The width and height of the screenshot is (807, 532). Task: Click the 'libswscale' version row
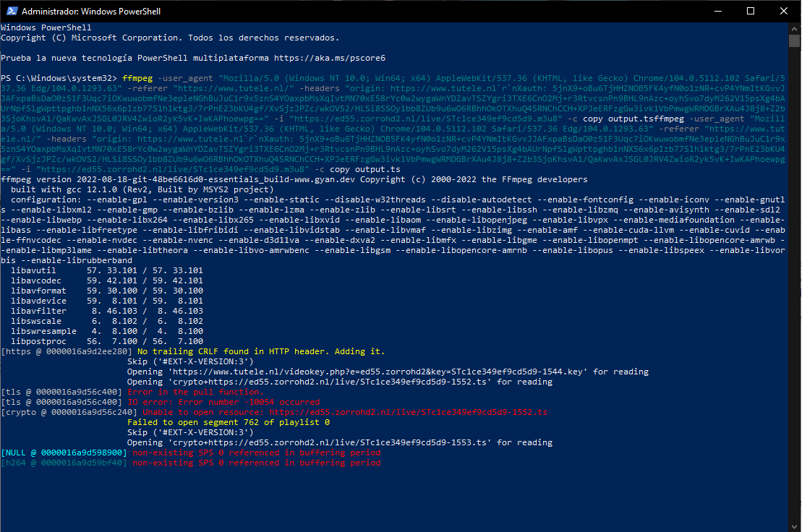tap(107, 321)
